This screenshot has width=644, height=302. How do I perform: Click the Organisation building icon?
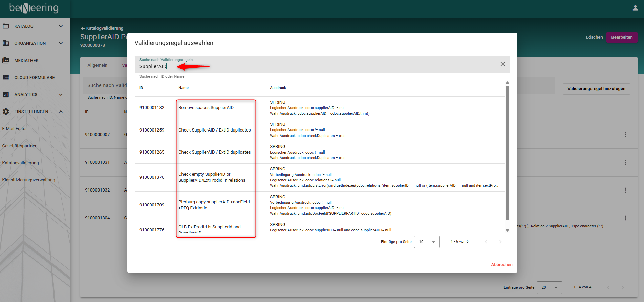(6, 43)
